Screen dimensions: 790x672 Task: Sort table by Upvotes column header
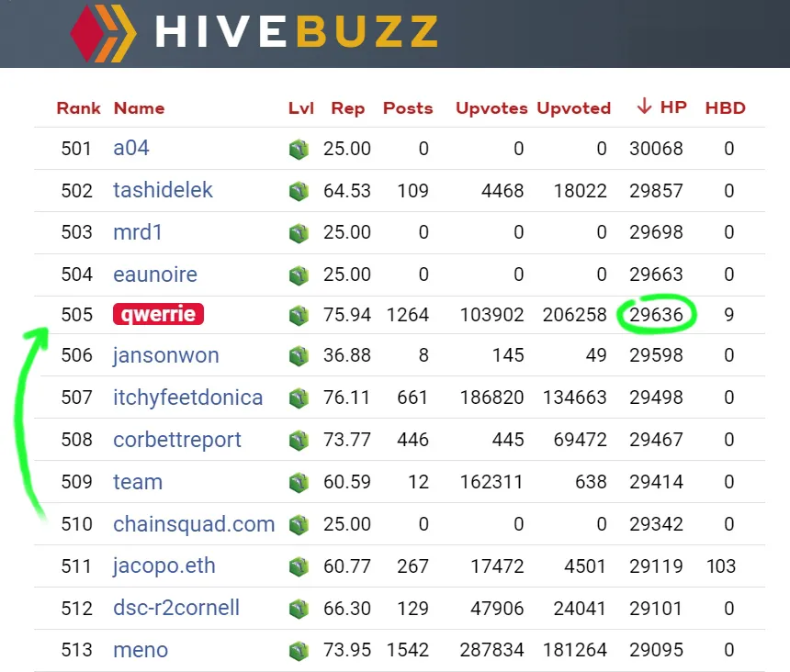tap(491, 108)
